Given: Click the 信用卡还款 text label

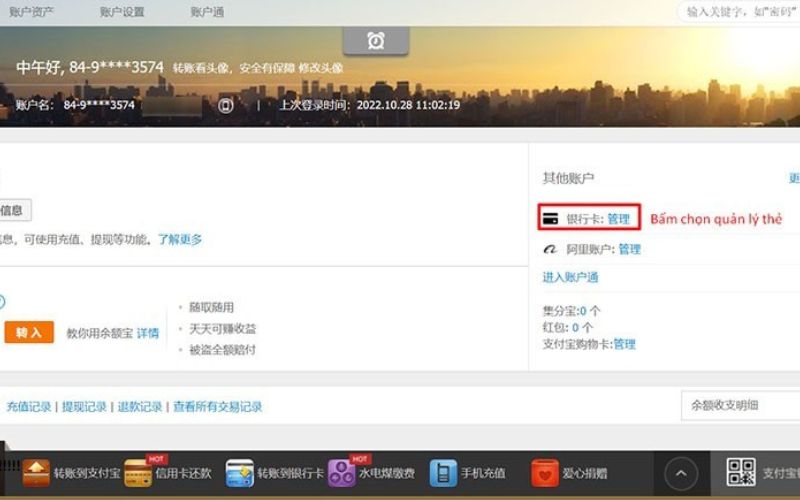Looking at the screenshot, I should [184, 473].
